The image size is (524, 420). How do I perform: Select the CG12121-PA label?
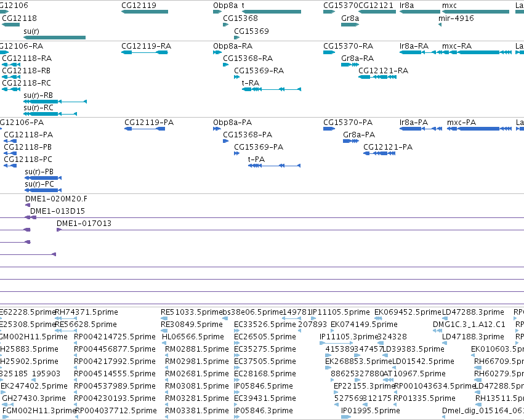(388, 147)
